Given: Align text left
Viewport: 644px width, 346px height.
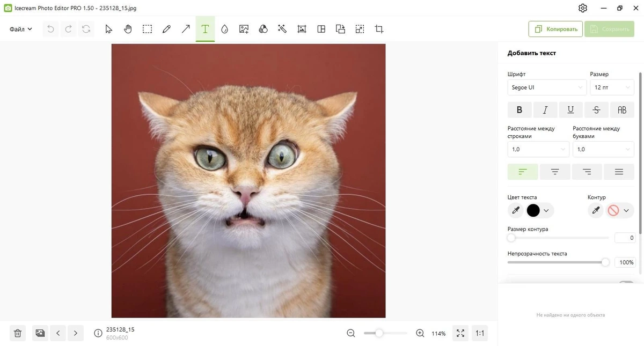Looking at the screenshot, I should [523, 172].
